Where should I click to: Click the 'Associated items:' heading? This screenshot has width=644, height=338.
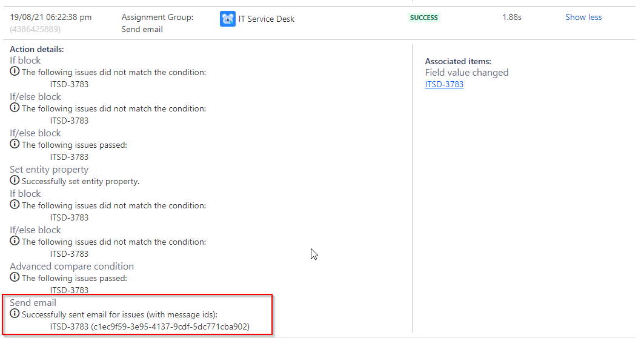click(x=458, y=62)
